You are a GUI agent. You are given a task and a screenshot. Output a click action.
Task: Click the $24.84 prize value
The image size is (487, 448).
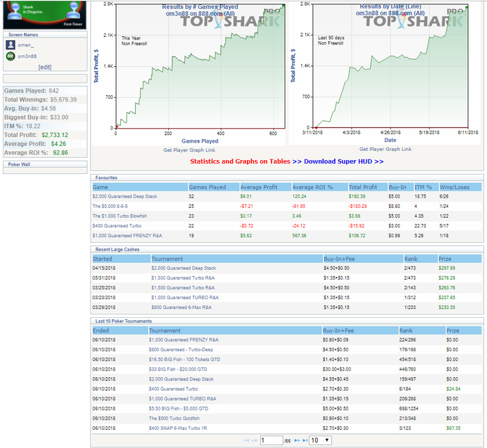point(453,389)
